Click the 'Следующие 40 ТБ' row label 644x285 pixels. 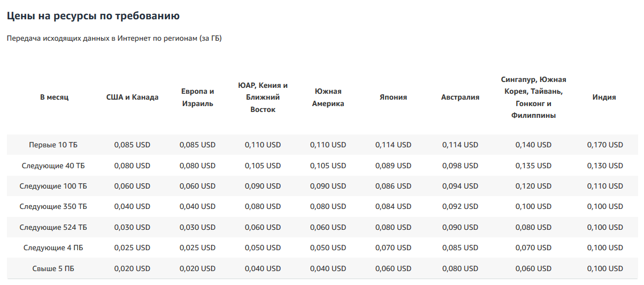pyautogui.click(x=53, y=166)
